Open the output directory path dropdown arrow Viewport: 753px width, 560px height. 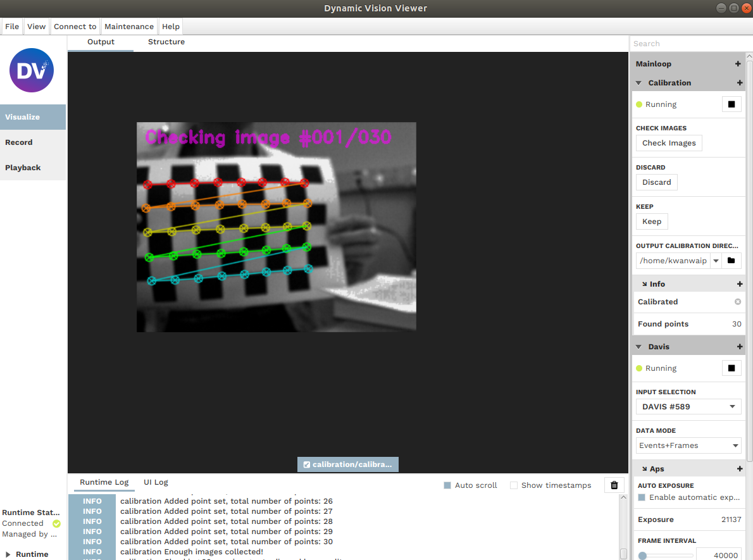716,260
